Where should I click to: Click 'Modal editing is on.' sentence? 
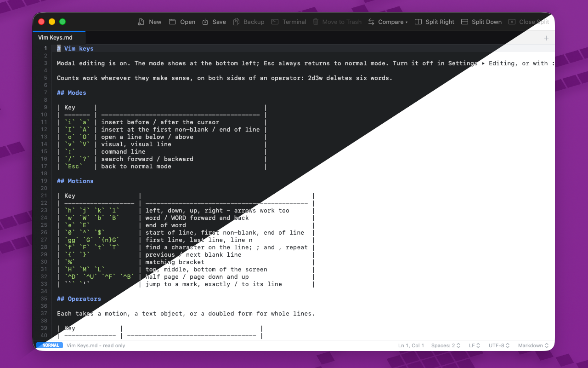pos(94,63)
